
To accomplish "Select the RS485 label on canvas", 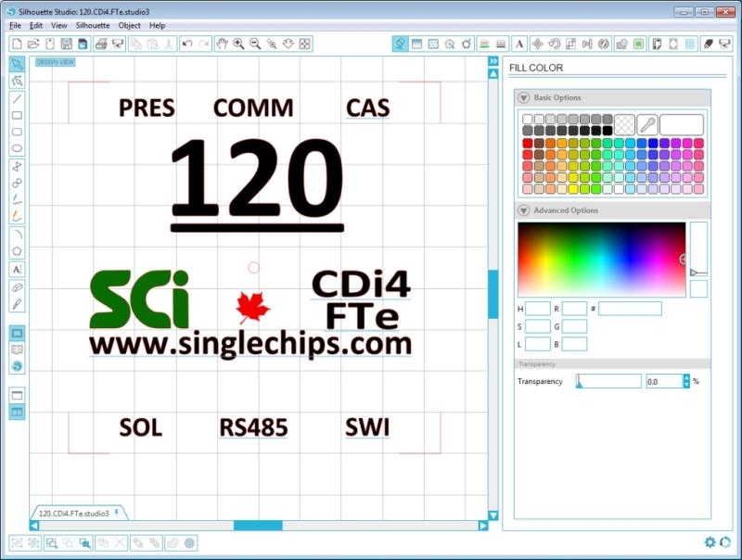I will [x=253, y=427].
